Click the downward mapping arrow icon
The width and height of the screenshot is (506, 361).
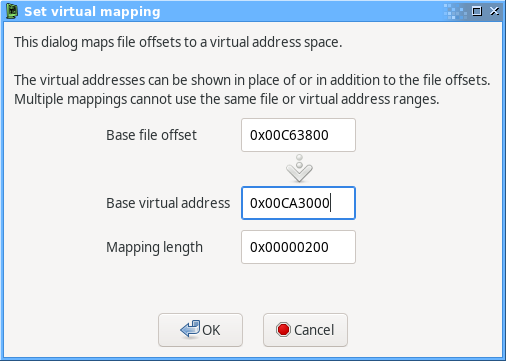[x=299, y=168]
